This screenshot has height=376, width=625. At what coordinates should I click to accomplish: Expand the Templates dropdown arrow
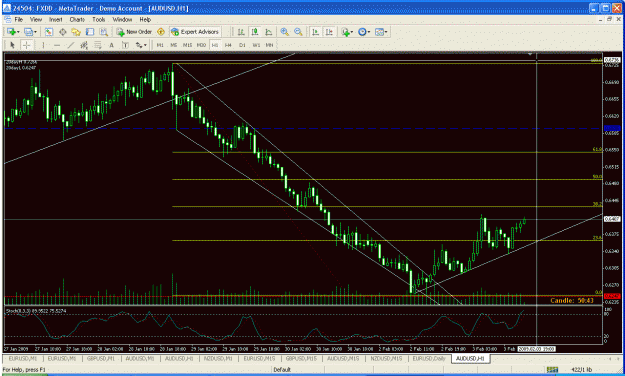(x=386, y=32)
